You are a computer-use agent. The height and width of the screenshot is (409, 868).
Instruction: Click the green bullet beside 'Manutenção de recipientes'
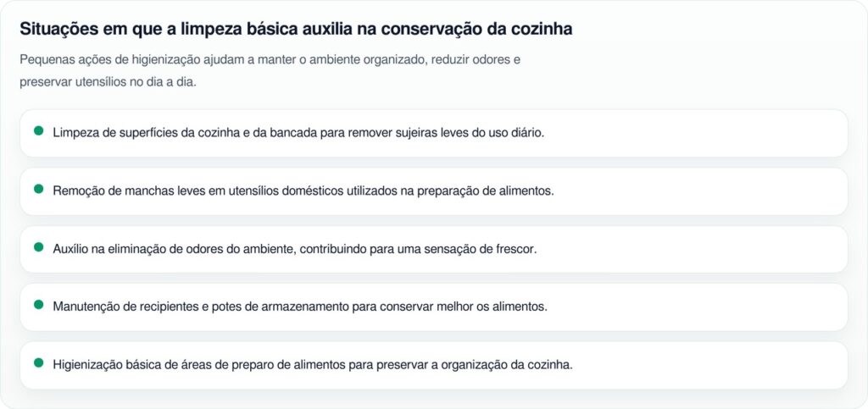(x=38, y=305)
